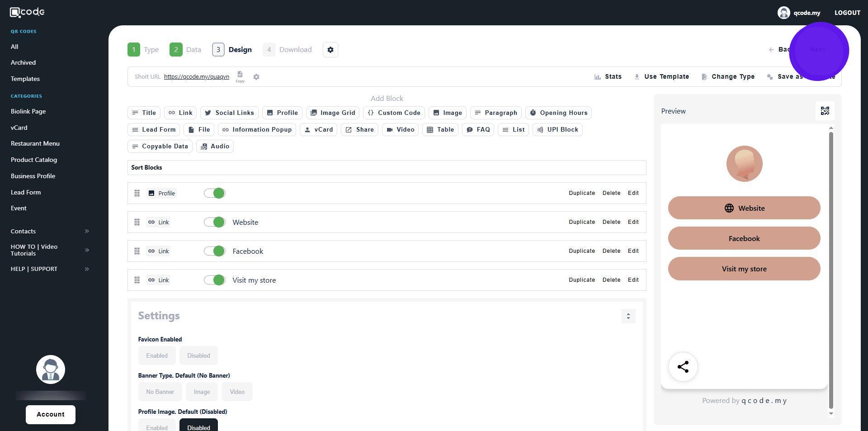The width and height of the screenshot is (868, 431).
Task: Open short URL settings gear icon
Action: [256, 77]
